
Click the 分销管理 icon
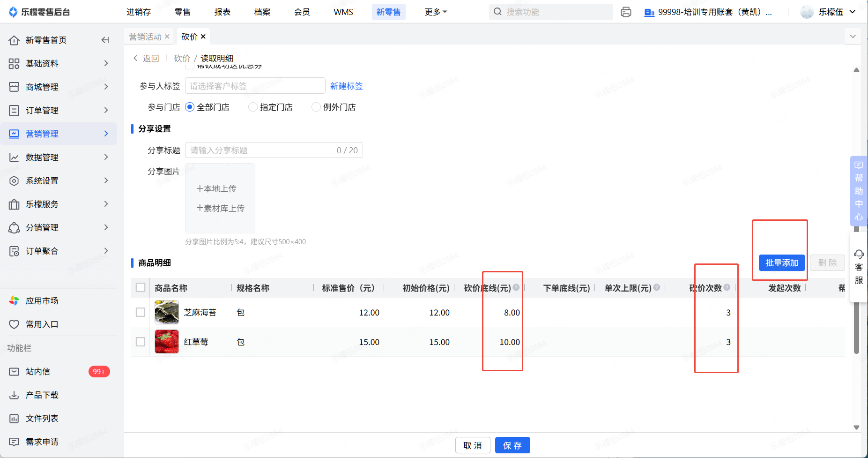(14, 228)
